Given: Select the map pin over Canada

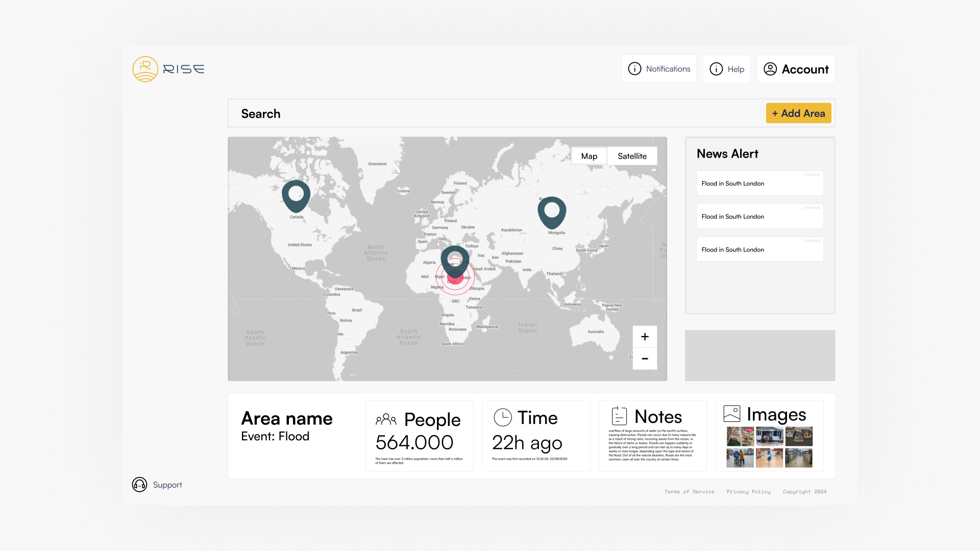Looking at the screenshot, I should (x=296, y=194).
